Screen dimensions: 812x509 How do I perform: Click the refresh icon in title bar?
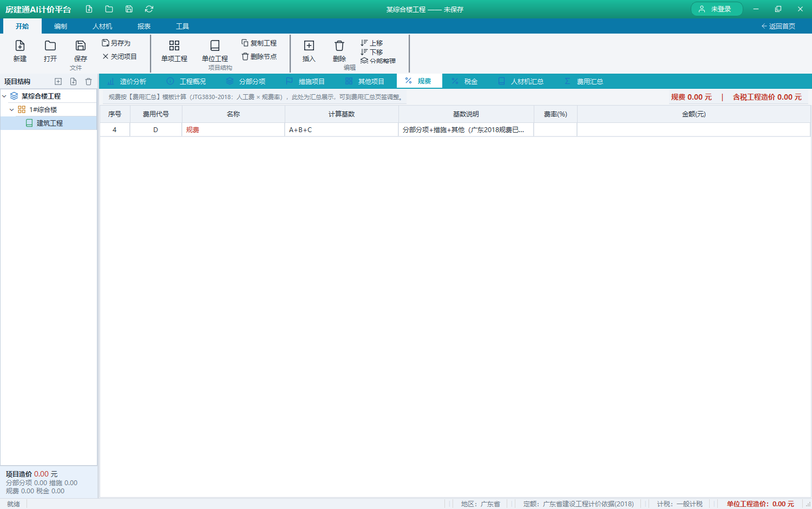[x=149, y=9]
